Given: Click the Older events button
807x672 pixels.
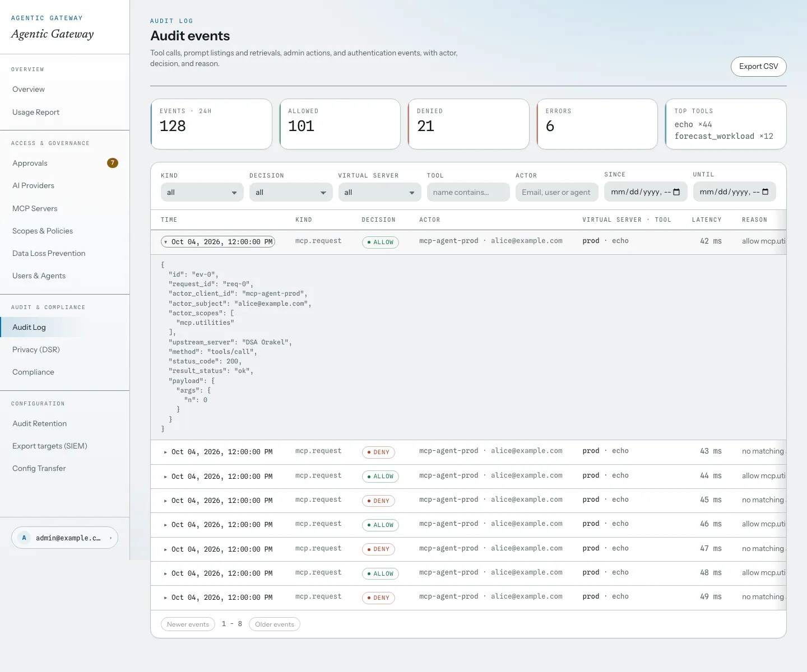Looking at the screenshot, I should [x=275, y=624].
